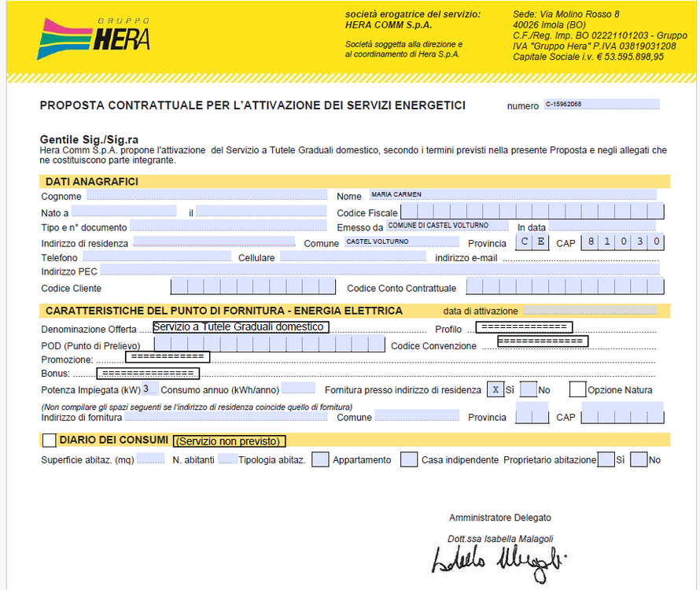700x590 pixels.
Task: Click the Potenza Impiegata (kW) field
Action: click(149, 389)
